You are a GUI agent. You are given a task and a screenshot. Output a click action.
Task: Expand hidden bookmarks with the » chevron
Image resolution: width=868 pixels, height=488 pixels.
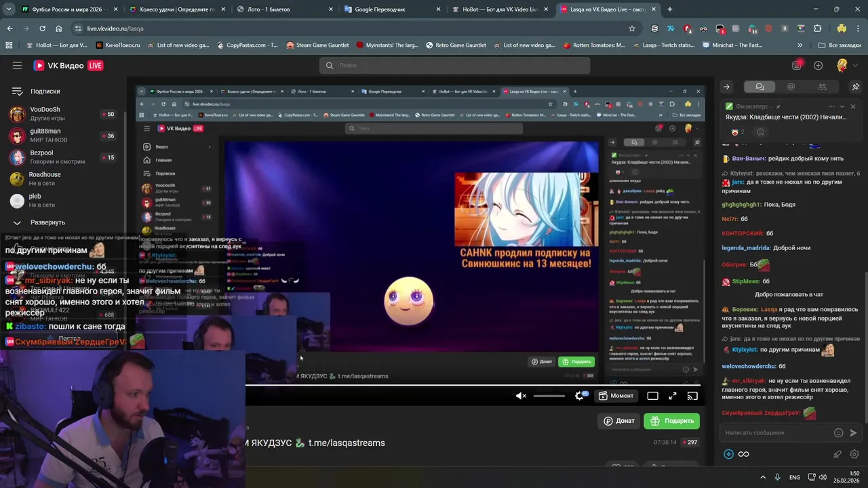pyautogui.click(x=800, y=45)
